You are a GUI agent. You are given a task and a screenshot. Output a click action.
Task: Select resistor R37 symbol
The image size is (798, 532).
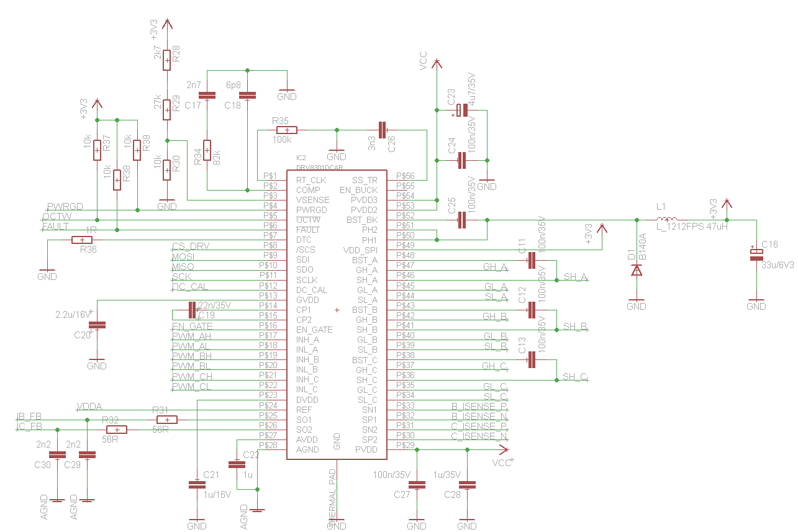coord(97,150)
